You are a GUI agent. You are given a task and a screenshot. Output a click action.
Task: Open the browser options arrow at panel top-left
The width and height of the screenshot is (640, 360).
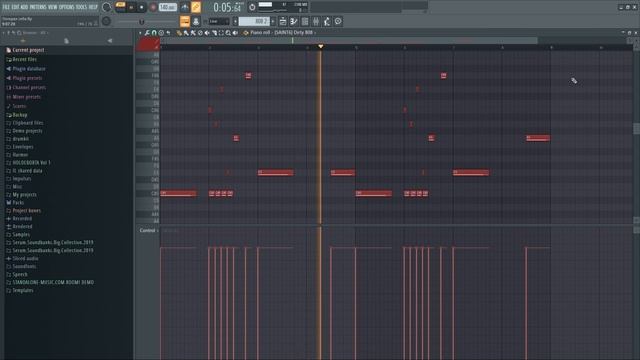coord(4,33)
